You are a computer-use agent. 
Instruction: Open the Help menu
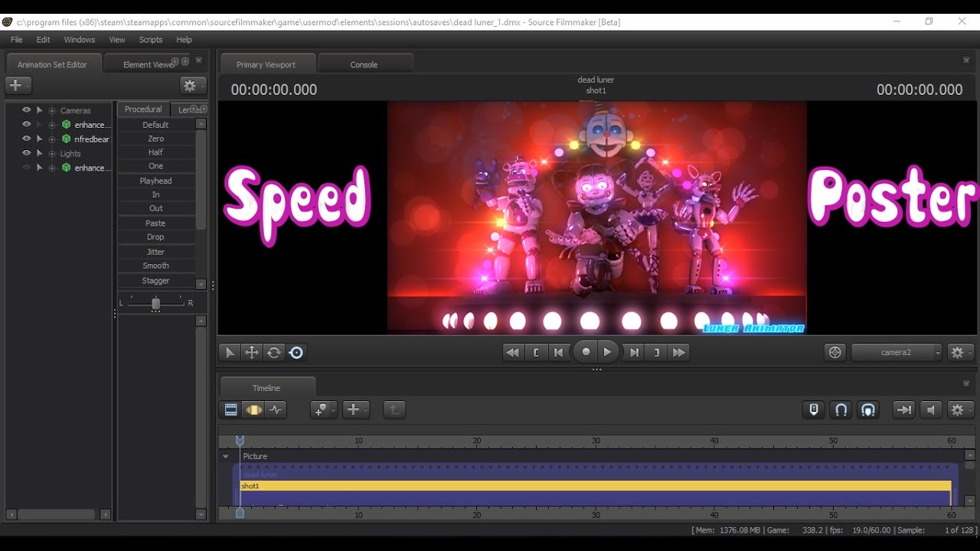coord(185,40)
